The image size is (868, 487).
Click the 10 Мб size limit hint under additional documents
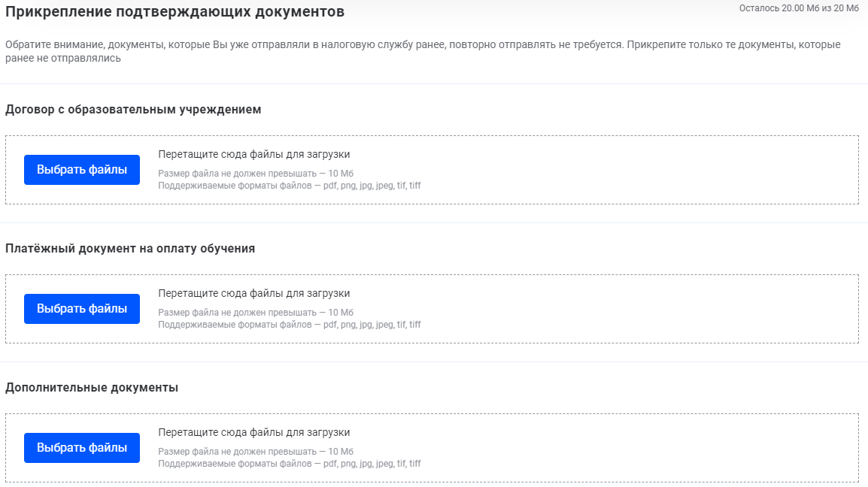pyautogui.click(x=256, y=452)
